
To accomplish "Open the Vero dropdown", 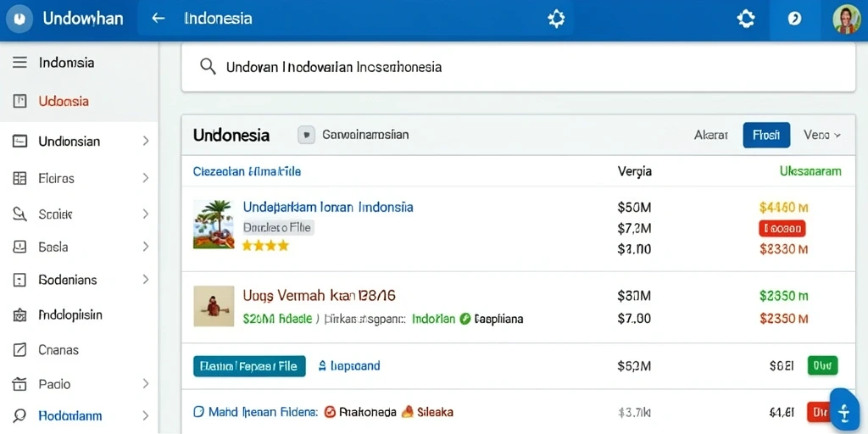I will point(822,135).
